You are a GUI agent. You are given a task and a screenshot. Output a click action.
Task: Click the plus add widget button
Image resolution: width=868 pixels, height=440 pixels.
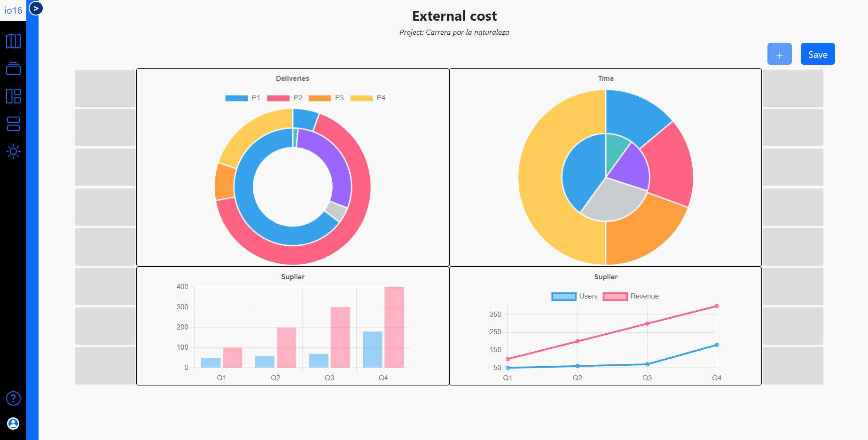point(779,54)
